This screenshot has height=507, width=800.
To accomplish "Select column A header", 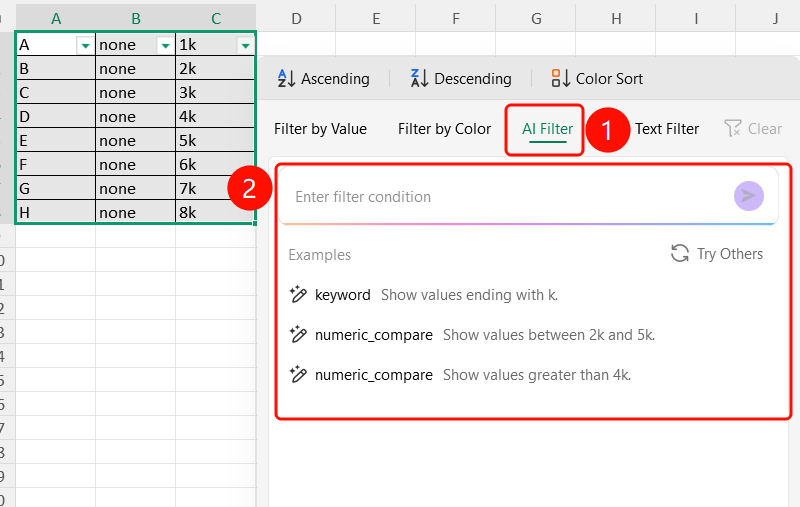I will pos(56,19).
